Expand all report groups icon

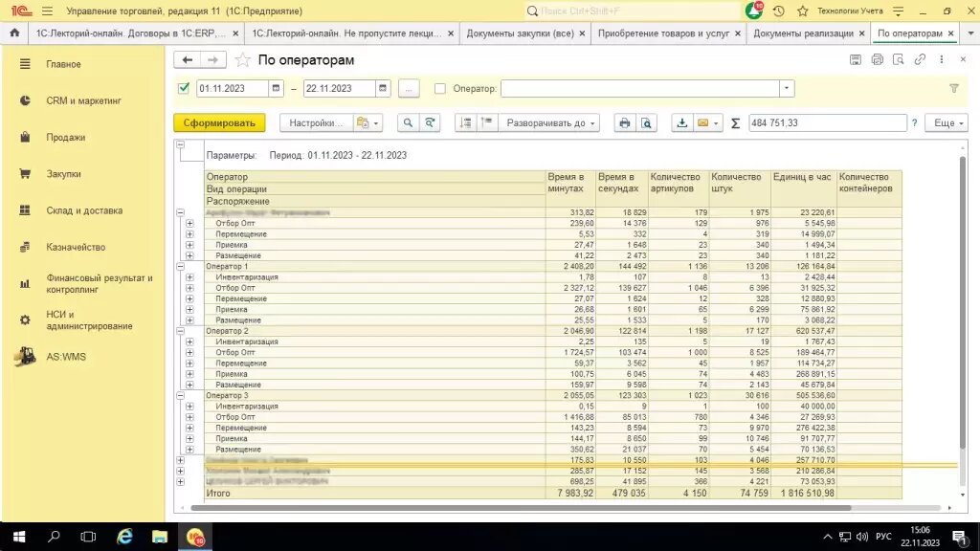pos(486,123)
